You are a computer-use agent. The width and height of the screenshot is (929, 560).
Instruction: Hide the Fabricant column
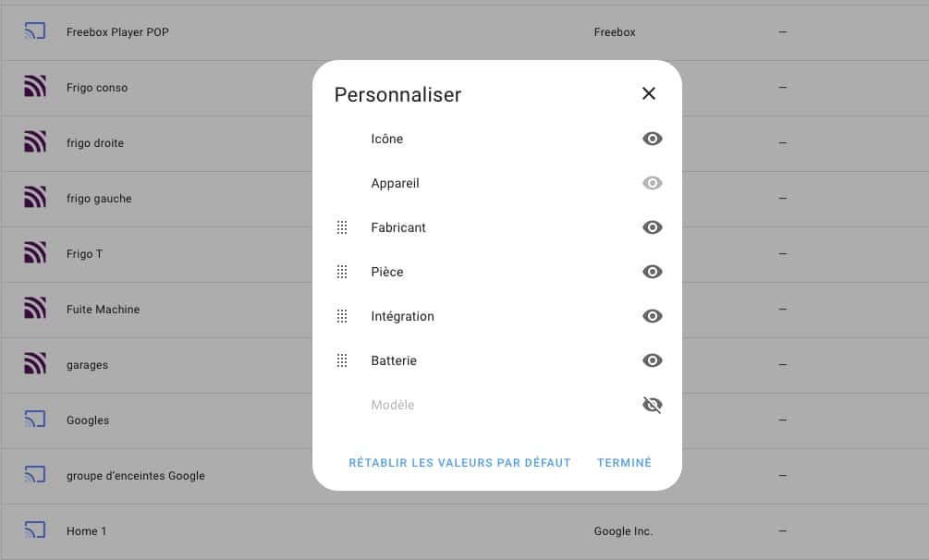click(652, 227)
